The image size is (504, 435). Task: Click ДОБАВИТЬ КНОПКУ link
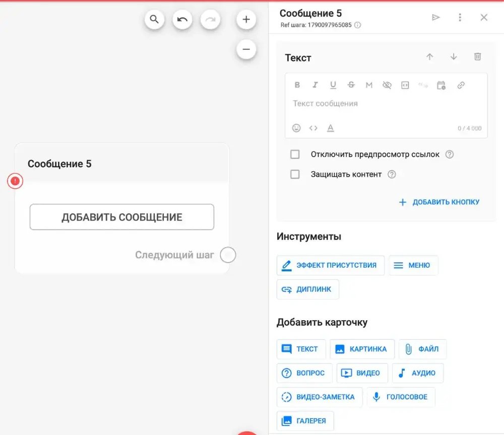point(439,202)
